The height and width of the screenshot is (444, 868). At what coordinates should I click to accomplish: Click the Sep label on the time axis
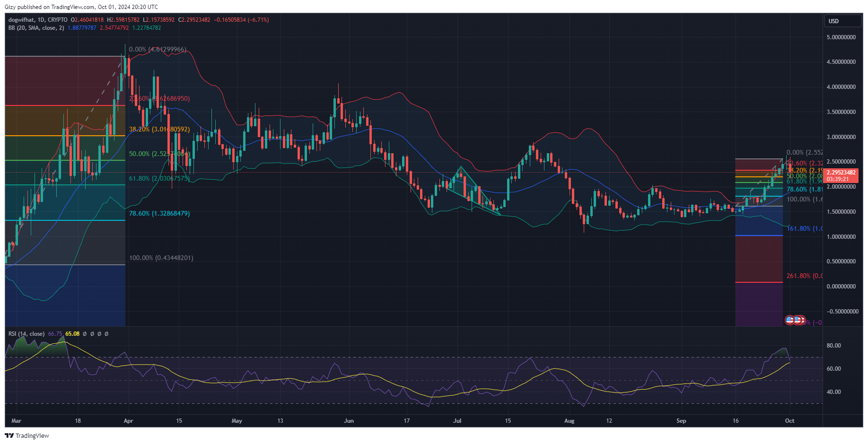[x=681, y=421]
